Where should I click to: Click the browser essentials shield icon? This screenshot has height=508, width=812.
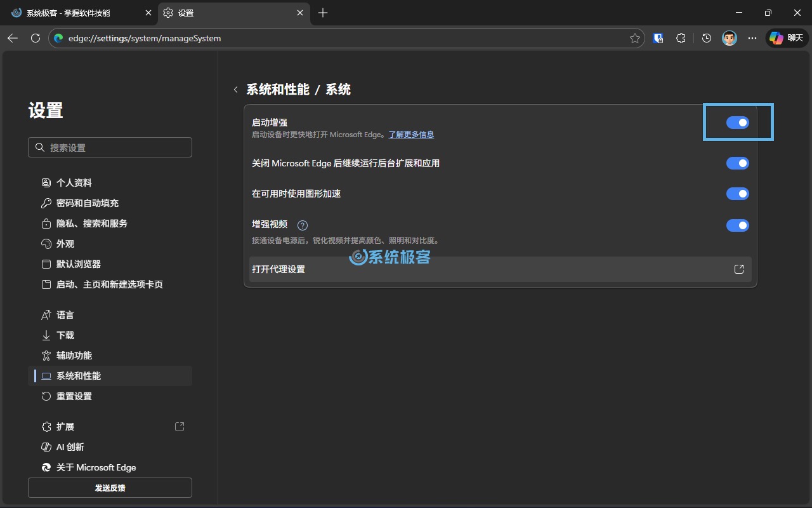[x=658, y=38]
